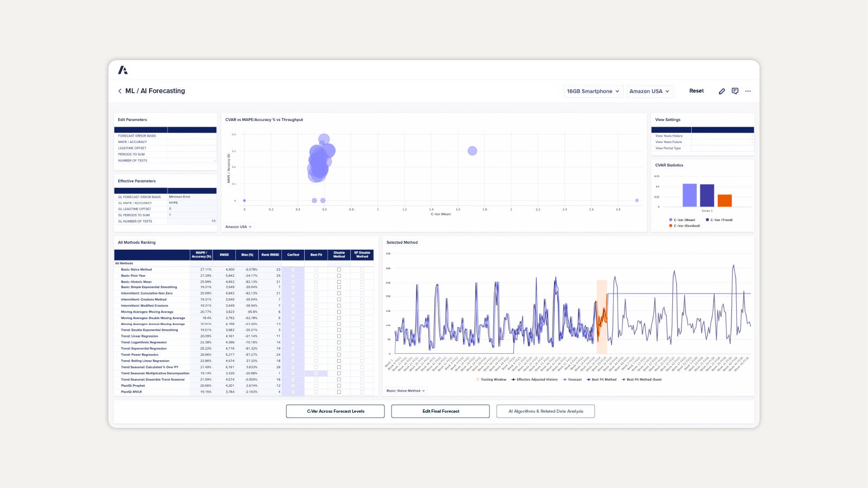
Task: Open the three-dot more options menu
Action: tap(748, 91)
